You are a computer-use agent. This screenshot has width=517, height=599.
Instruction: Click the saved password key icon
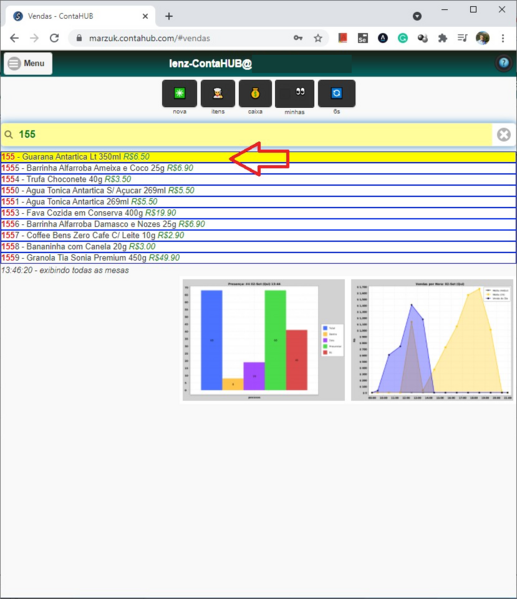(298, 38)
